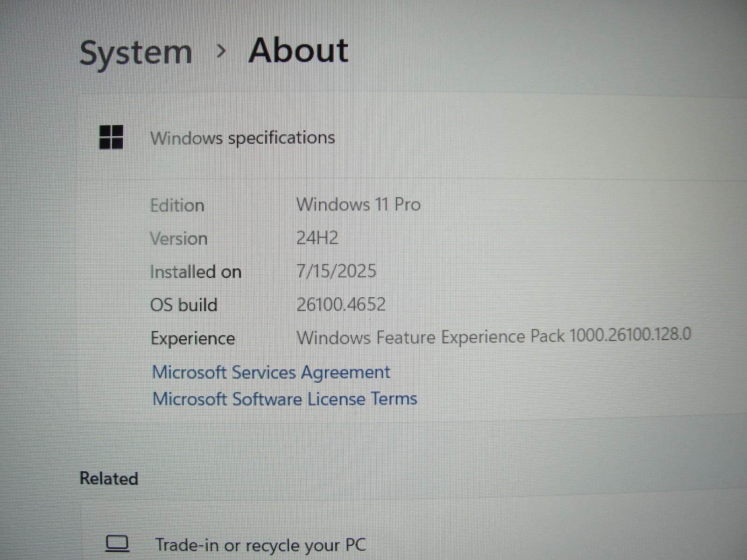
Task: Go back to System in breadcrumb
Action: (x=135, y=52)
